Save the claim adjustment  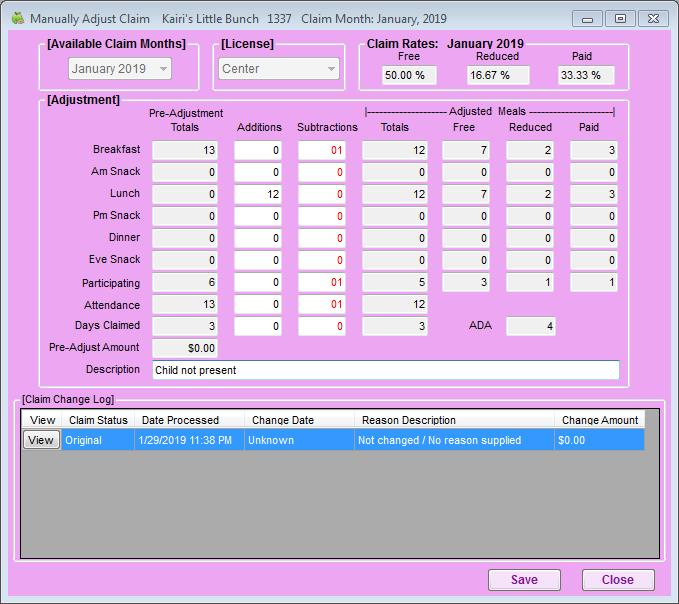524,580
